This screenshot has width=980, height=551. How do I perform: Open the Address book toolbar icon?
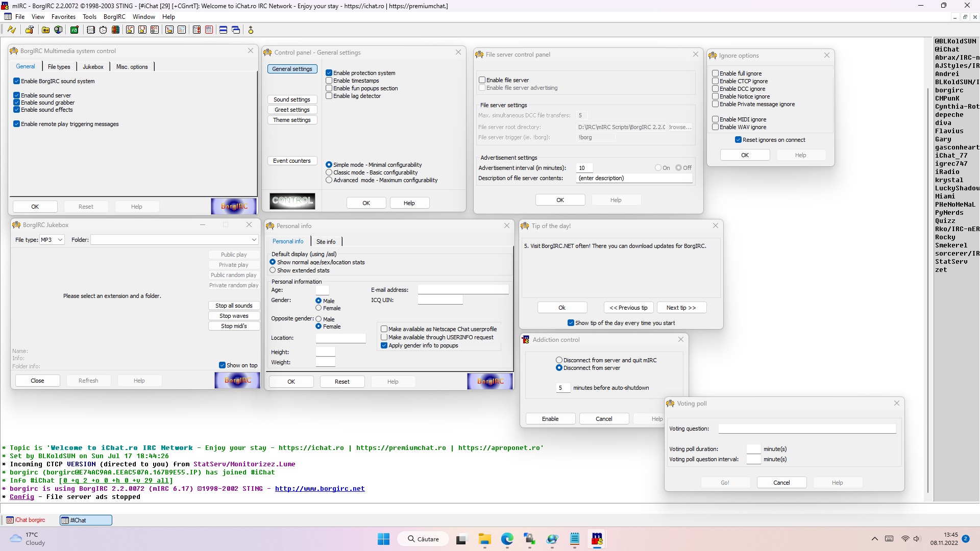91,30
